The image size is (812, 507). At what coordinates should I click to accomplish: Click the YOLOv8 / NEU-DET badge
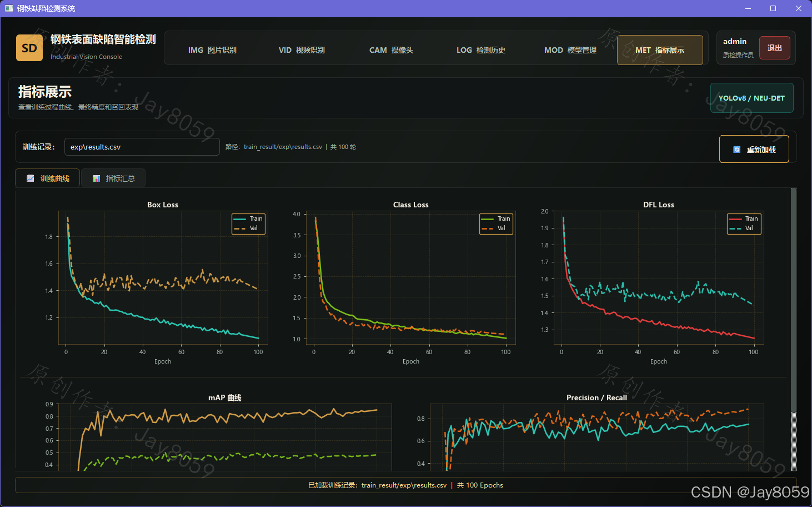(752, 98)
